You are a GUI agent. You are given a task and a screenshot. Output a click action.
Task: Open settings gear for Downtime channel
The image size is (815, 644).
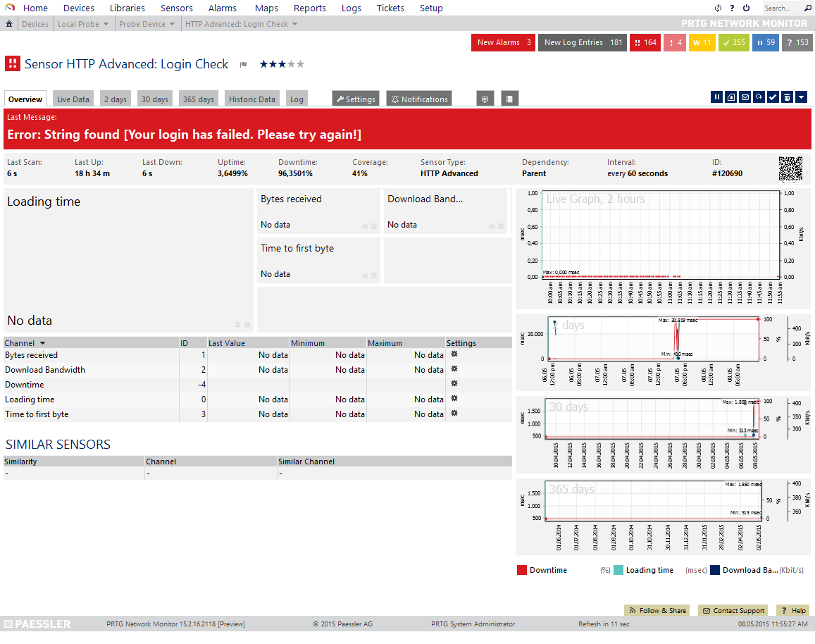point(454,383)
